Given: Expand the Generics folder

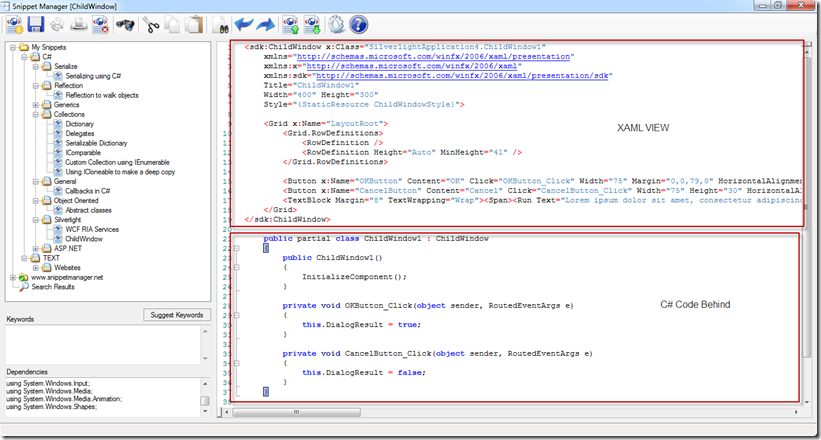Looking at the screenshot, I should coord(36,105).
